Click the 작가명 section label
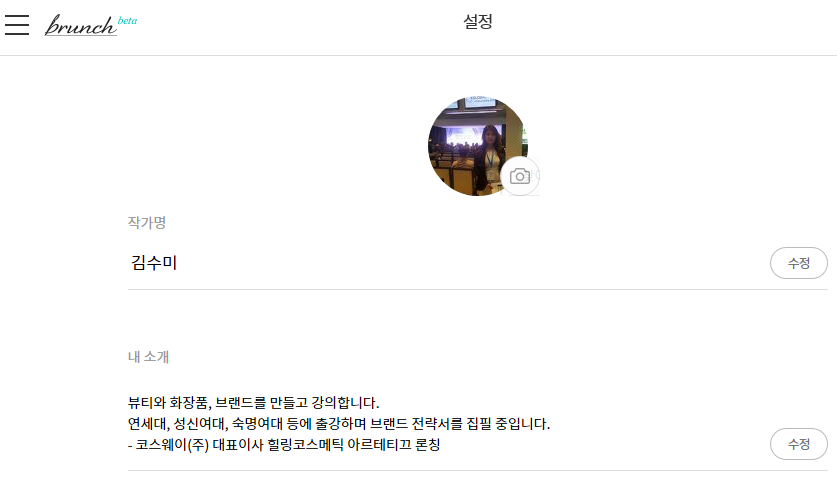Viewport: 837px width, 483px height. (x=147, y=223)
